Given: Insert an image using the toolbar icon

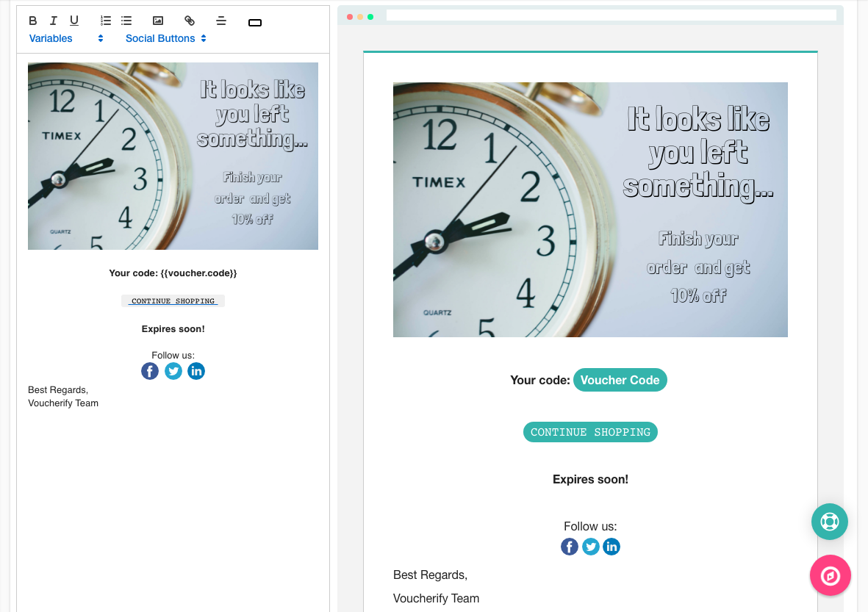Looking at the screenshot, I should (x=157, y=21).
